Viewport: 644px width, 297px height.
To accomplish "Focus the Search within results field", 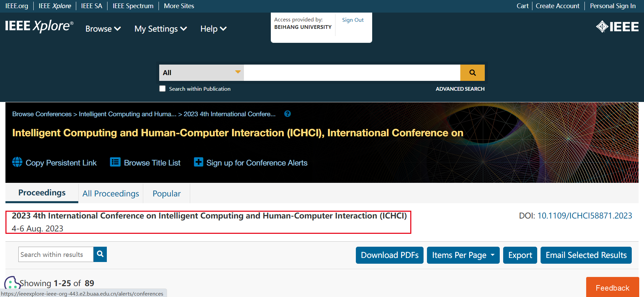I will point(56,255).
